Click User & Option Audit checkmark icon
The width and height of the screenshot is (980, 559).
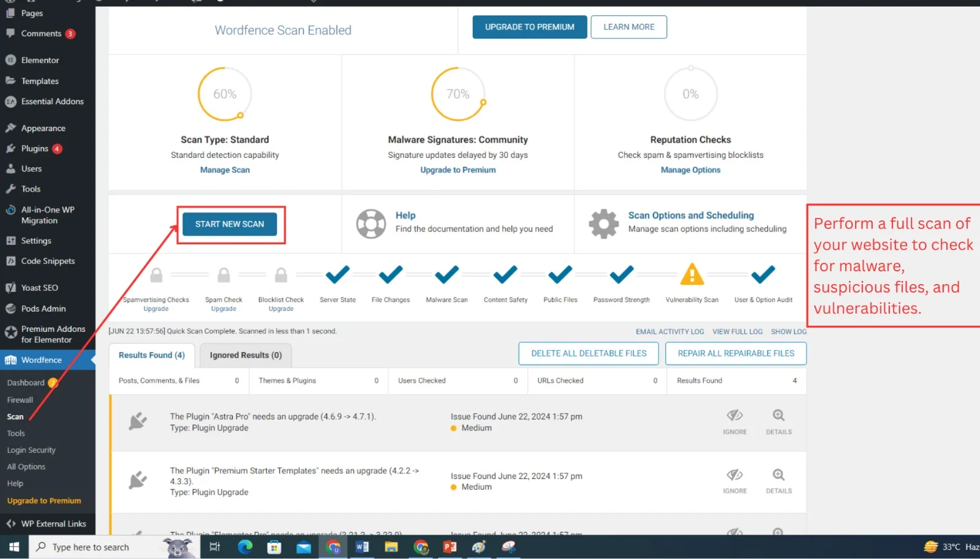coord(763,275)
